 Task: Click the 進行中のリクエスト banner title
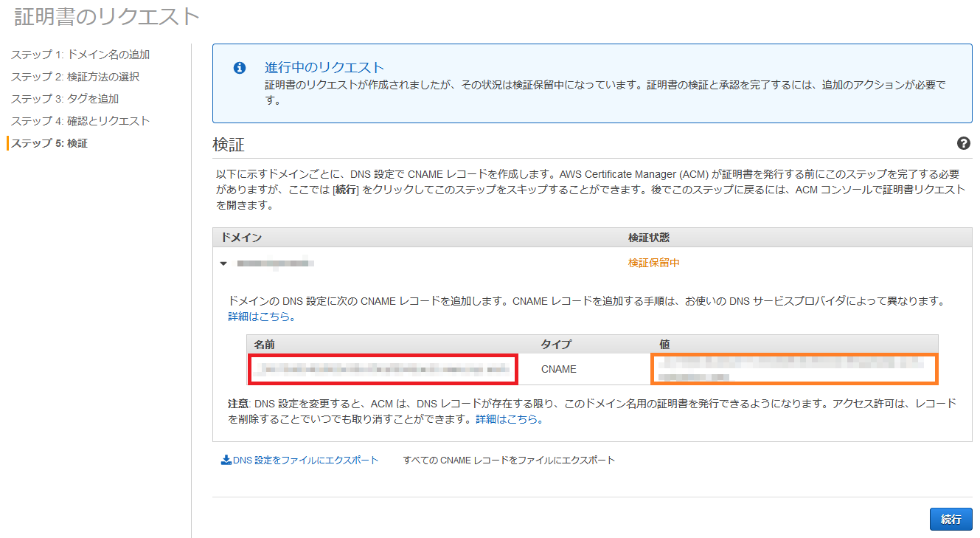[x=324, y=68]
